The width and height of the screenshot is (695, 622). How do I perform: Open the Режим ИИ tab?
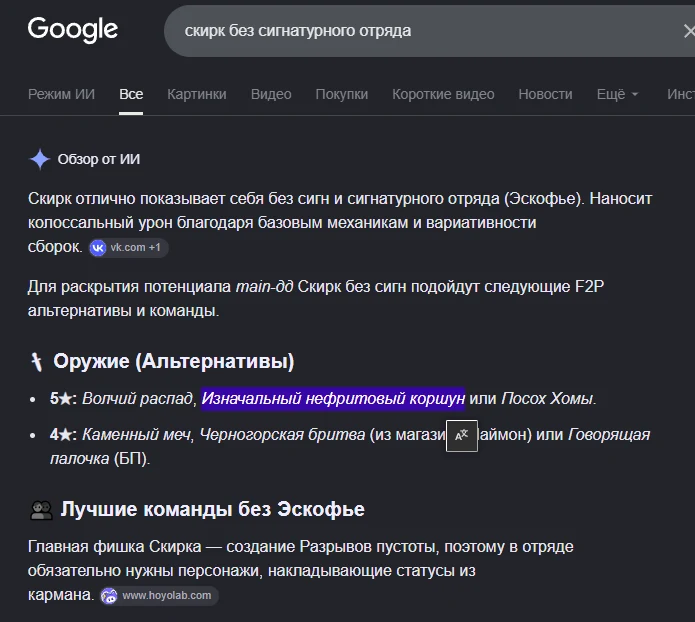point(61,94)
